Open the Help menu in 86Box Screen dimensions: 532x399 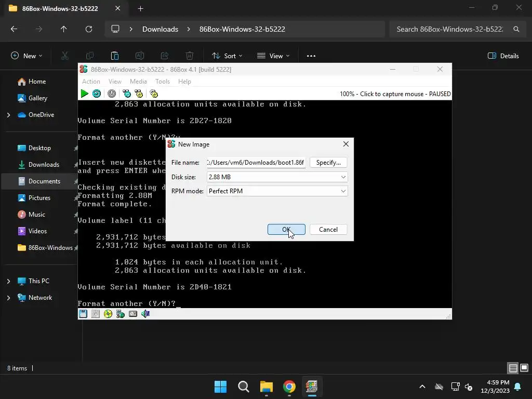pos(184,82)
